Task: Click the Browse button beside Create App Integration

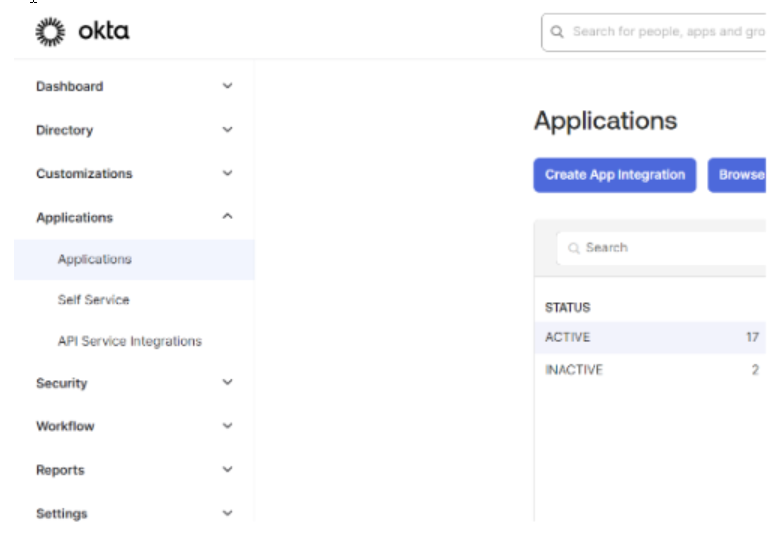Action: click(739, 175)
